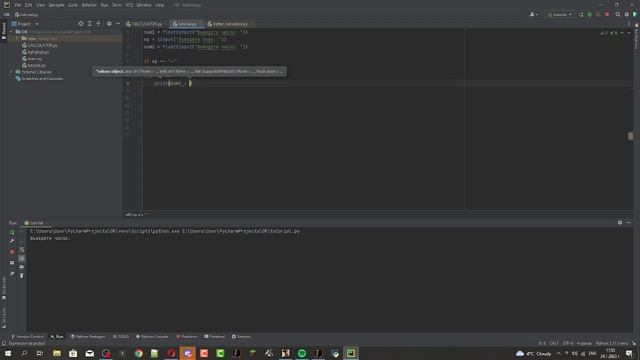Image resolution: width=640 pixels, height=360 pixels.
Task: Open the Refactor menu
Action: tap(89, 5)
